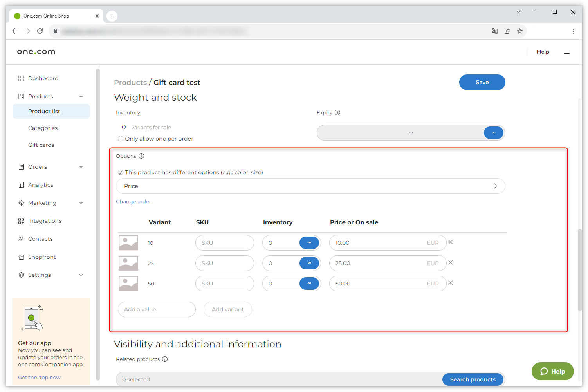The width and height of the screenshot is (588, 392).
Task: Select Only allow one per order
Action: [x=121, y=139]
